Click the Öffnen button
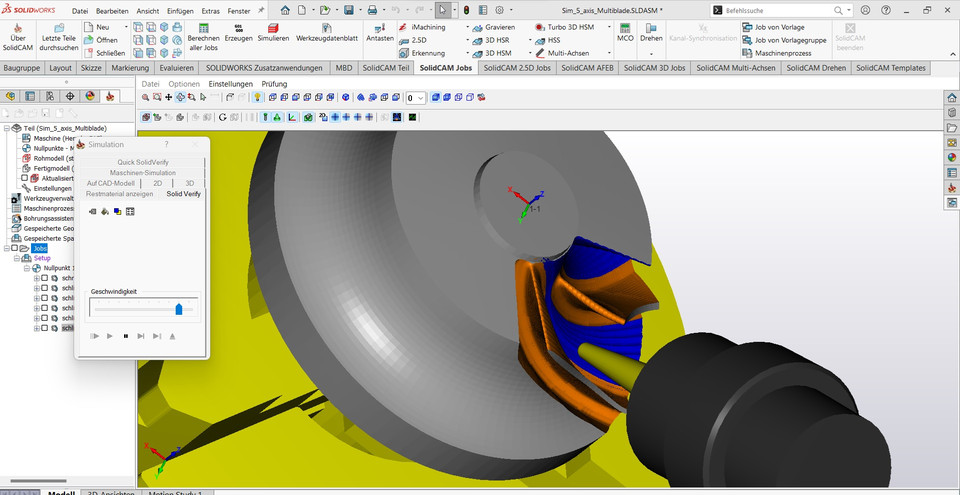The width and height of the screenshot is (960, 495). point(101,40)
